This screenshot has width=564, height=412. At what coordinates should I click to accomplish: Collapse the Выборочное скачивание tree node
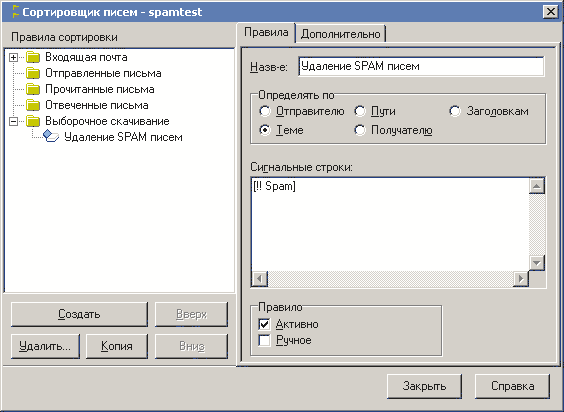[x=13, y=121]
